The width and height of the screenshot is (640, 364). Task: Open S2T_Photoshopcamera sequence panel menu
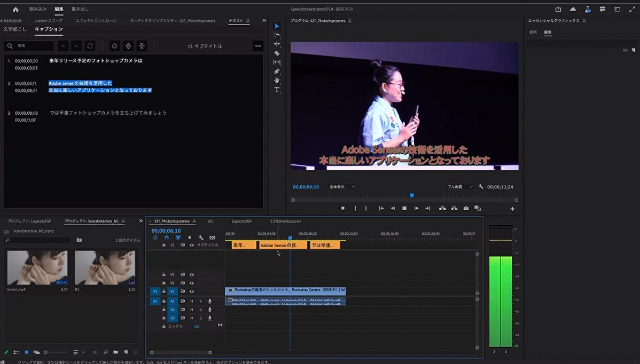(194, 221)
